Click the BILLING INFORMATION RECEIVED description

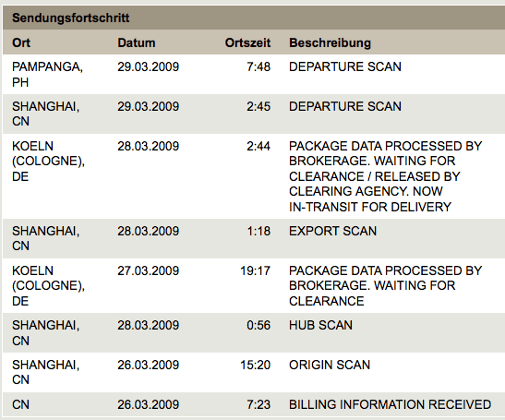coord(390,404)
